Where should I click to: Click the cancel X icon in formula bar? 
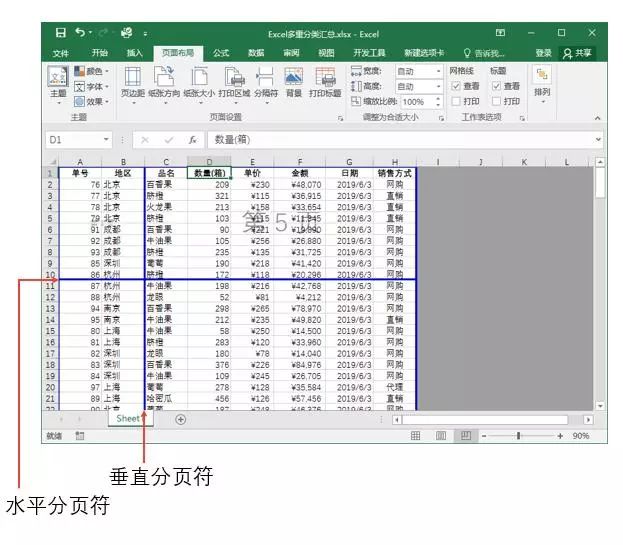click(x=145, y=140)
